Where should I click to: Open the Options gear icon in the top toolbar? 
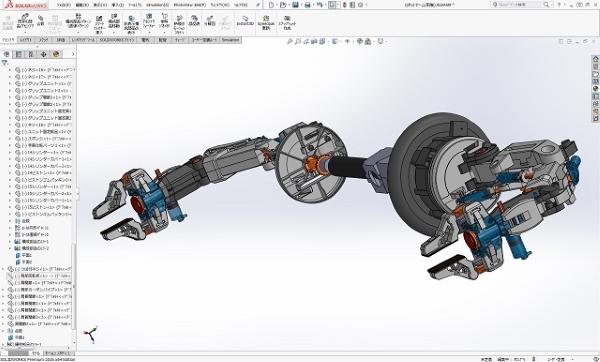pyautogui.click(x=360, y=5)
